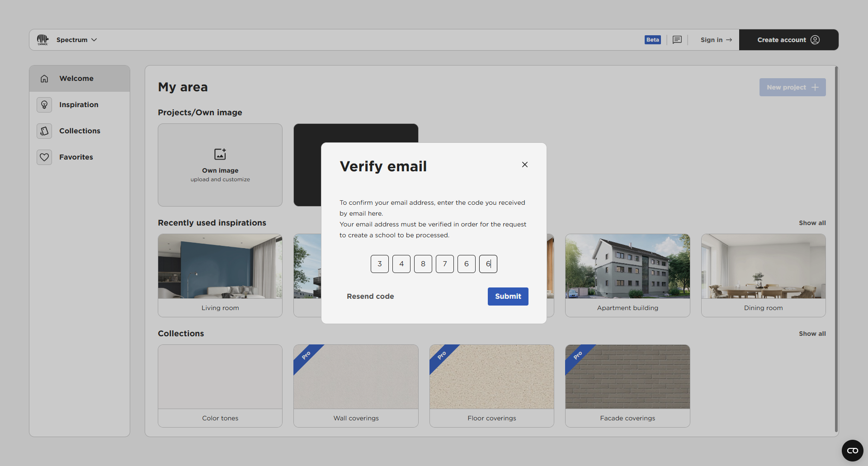Expand the Spectrum dropdown
868x466 pixels.
(94, 40)
